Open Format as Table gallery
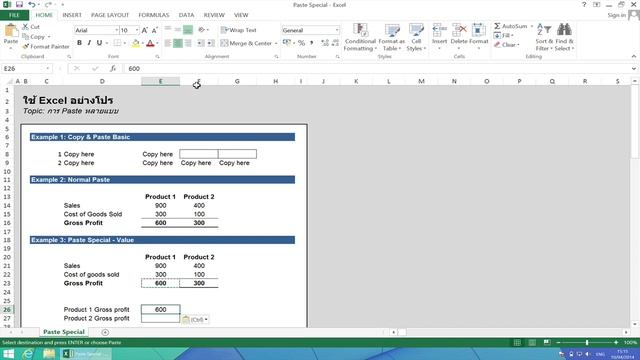The height and width of the screenshot is (360, 640). point(391,38)
